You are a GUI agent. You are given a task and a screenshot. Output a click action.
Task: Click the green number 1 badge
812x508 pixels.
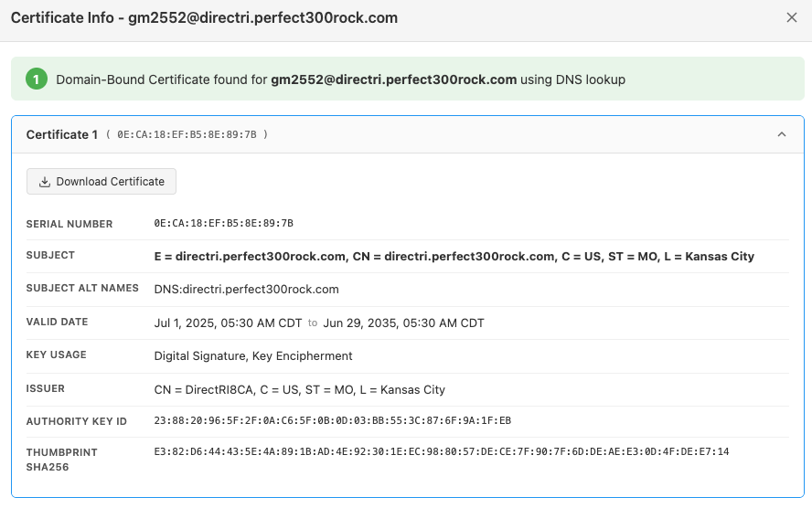pos(37,79)
